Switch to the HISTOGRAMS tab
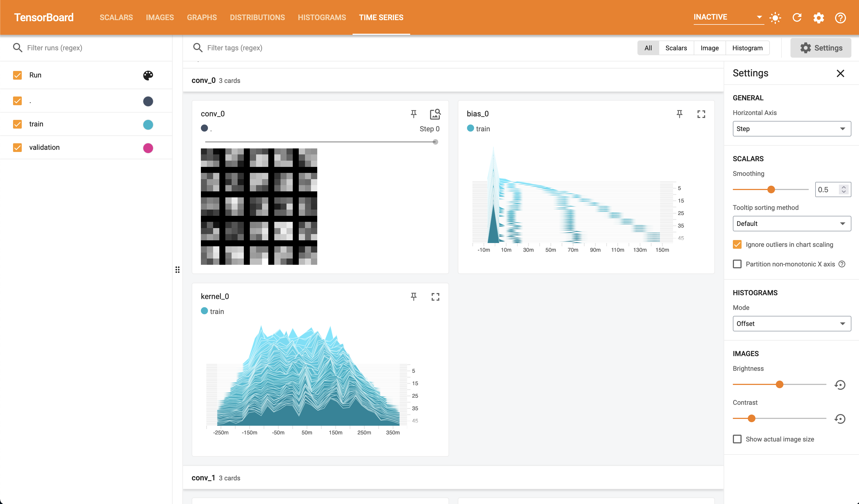 coord(321,17)
